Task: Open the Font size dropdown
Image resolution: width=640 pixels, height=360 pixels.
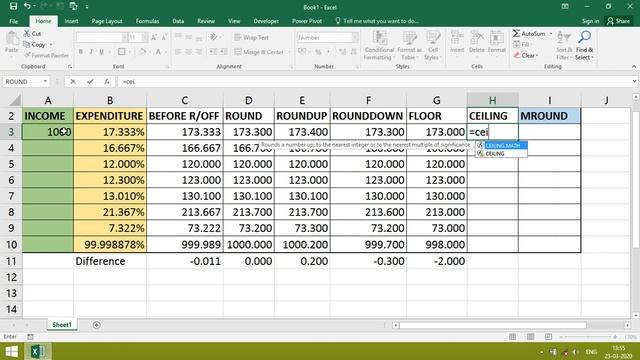Action: click(144, 38)
